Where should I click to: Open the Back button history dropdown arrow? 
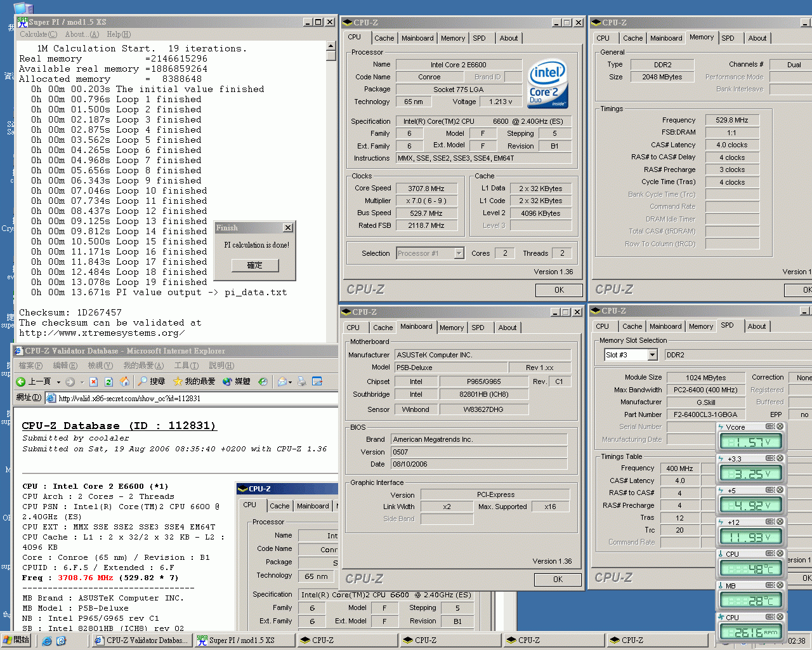tap(58, 382)
